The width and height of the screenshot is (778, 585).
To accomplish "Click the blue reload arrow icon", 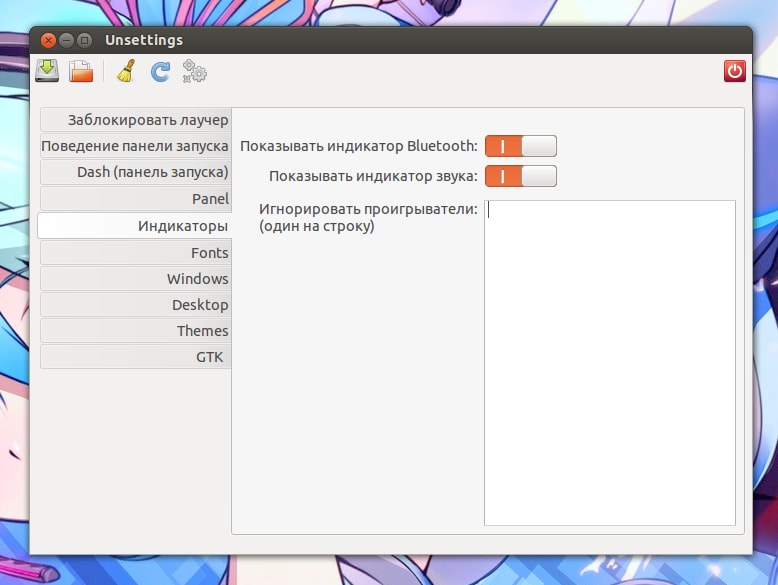I will [x=160, y=71].
